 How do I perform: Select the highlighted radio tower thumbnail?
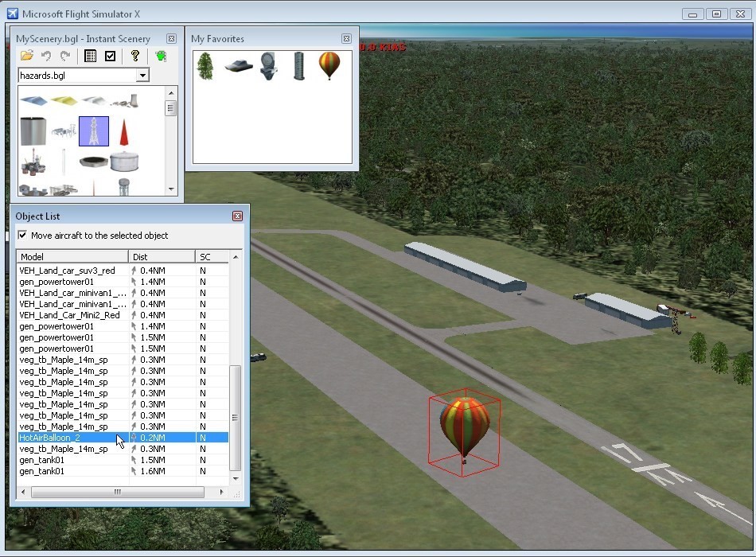pos(94,131)
